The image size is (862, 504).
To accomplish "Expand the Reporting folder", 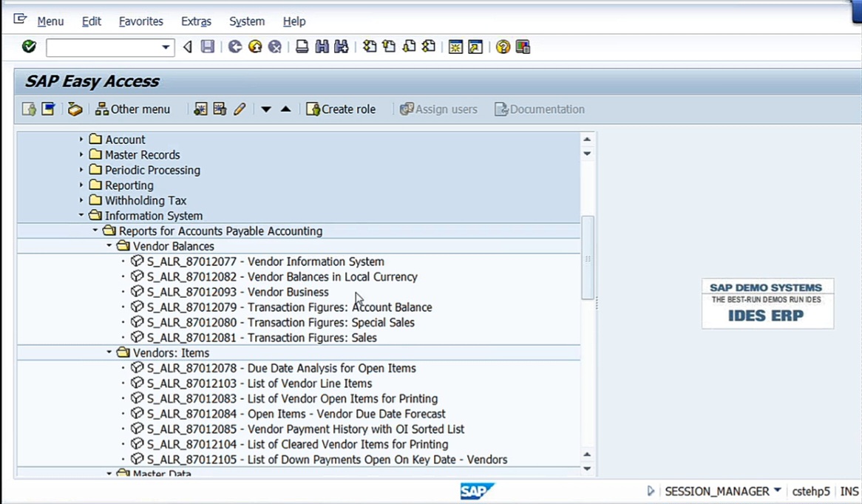I will 81,185.
